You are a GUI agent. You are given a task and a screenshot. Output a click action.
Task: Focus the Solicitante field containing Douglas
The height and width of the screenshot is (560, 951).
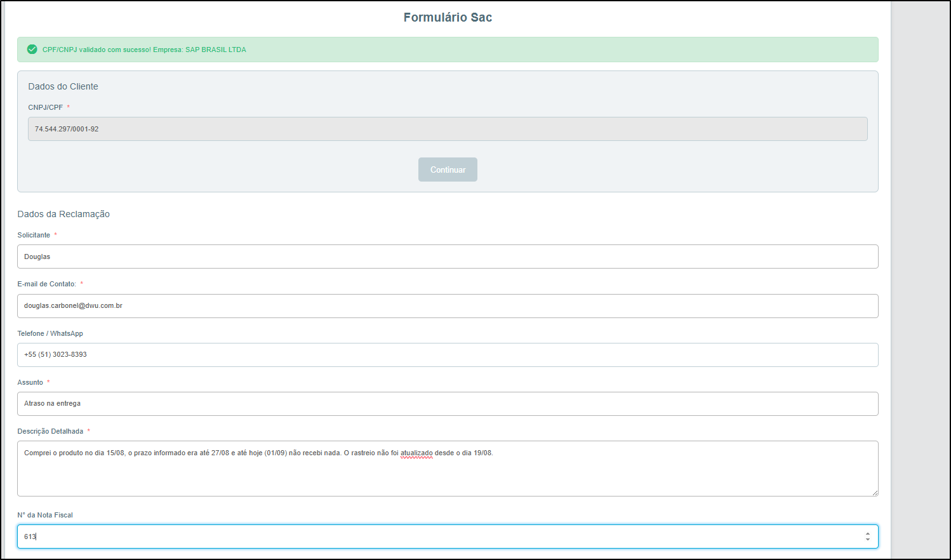[x=448, y=257]
